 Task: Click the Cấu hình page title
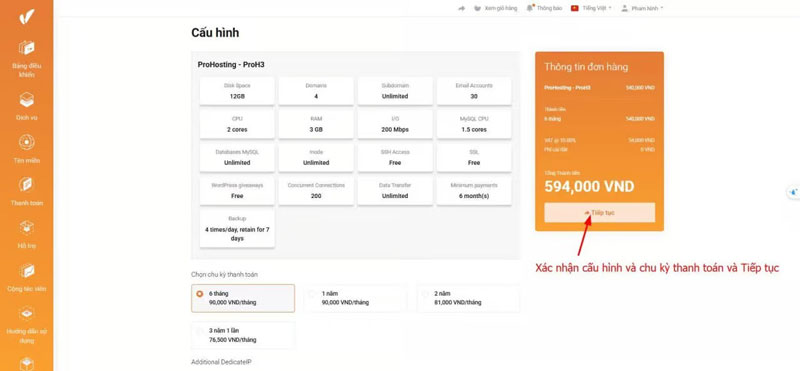215,33
